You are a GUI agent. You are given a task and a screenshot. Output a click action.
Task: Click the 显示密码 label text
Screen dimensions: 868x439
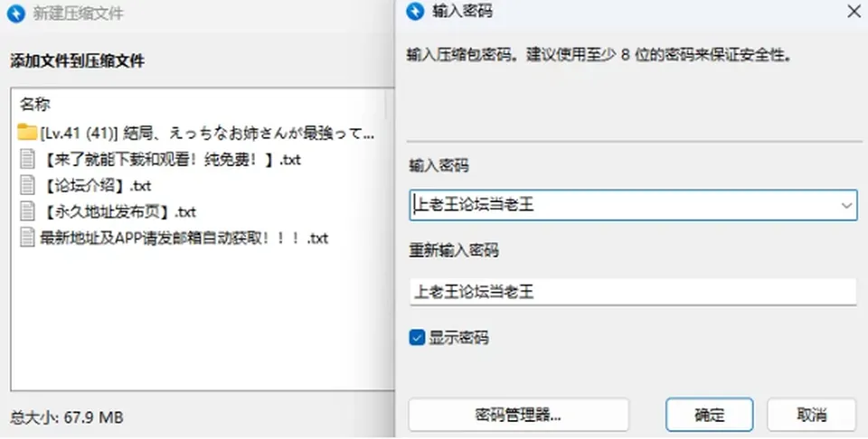[x=459, y=338]
